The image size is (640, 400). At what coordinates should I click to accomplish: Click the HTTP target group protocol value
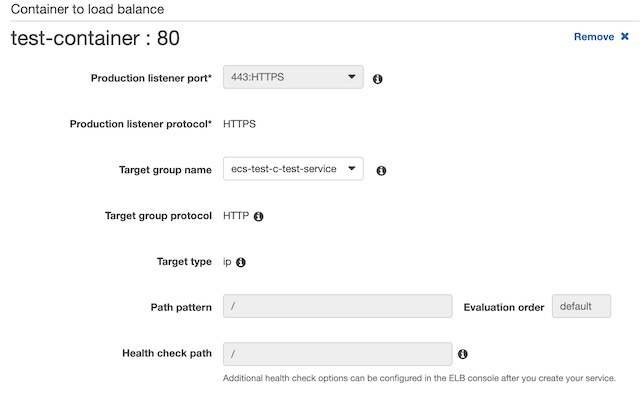[x=235, y=215]
